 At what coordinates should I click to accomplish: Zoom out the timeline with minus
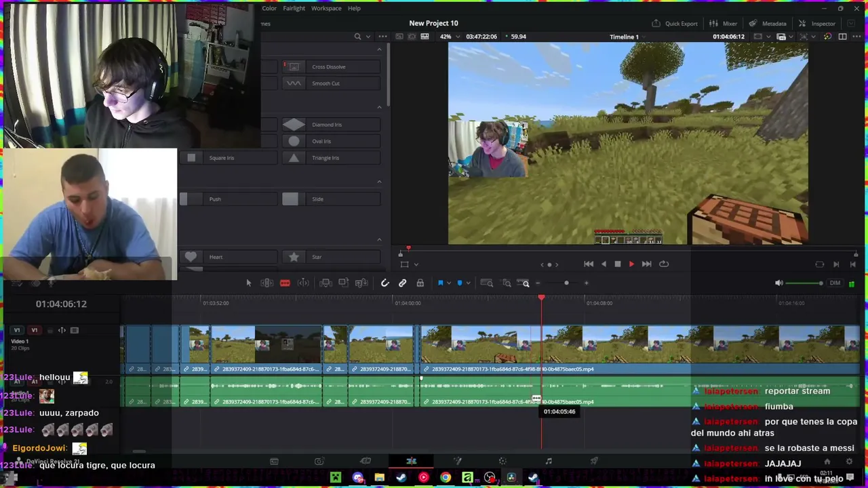pyautogui.click(x=538, y=283)
